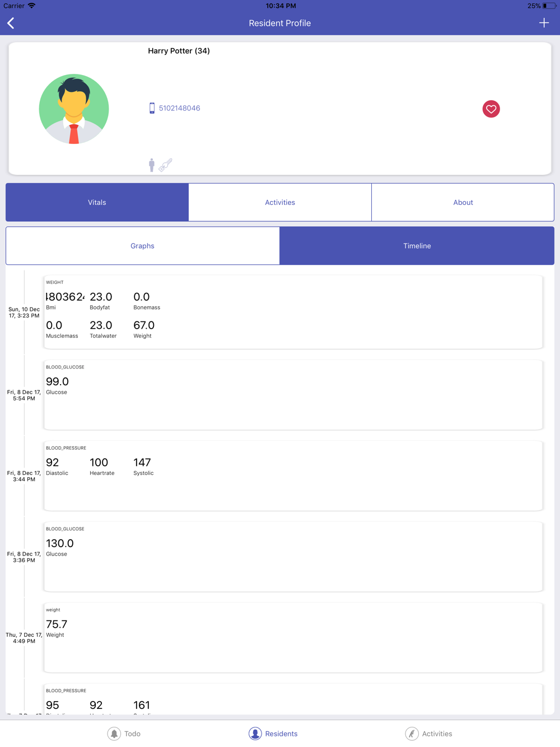Tap the red heart favorite icon

pyautogui.click(x=491, y=109)
